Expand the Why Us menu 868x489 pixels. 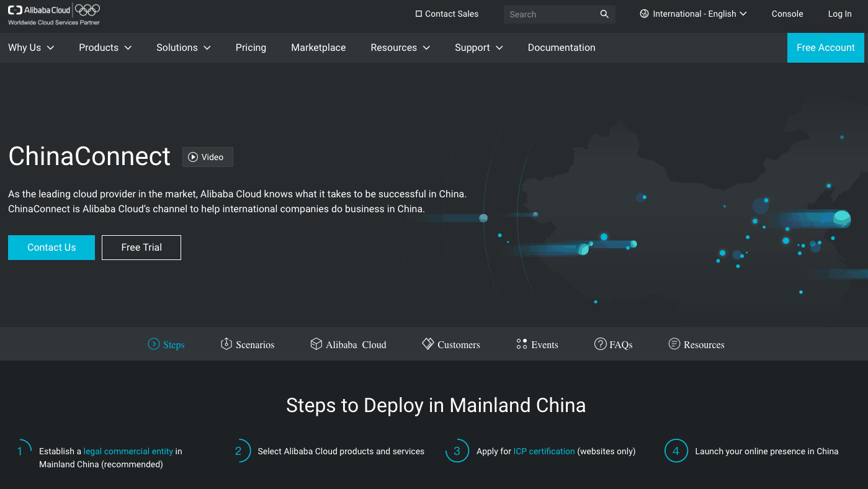point(31,48)
